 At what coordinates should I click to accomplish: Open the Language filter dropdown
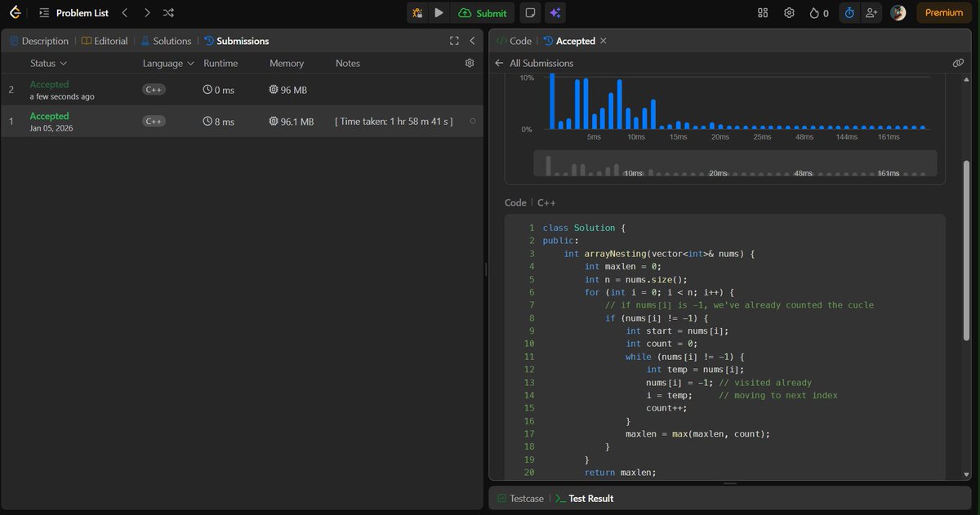(x=168, y=63)
